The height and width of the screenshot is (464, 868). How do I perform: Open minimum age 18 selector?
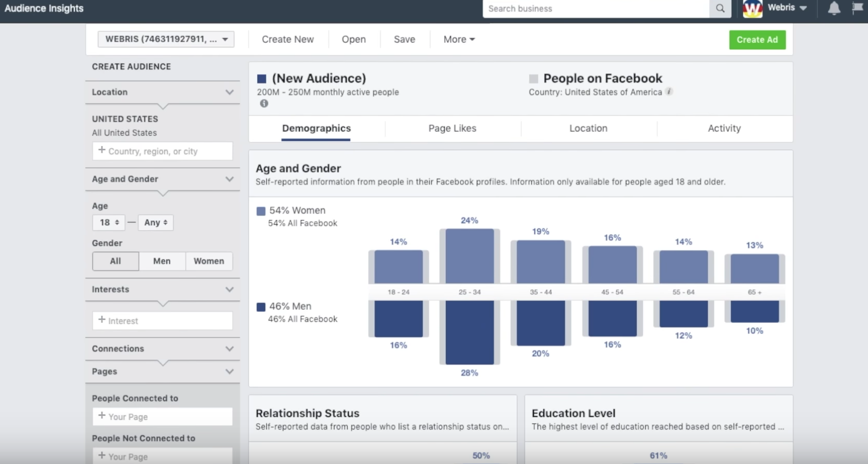pyautogui.click(x=109, y=222)
